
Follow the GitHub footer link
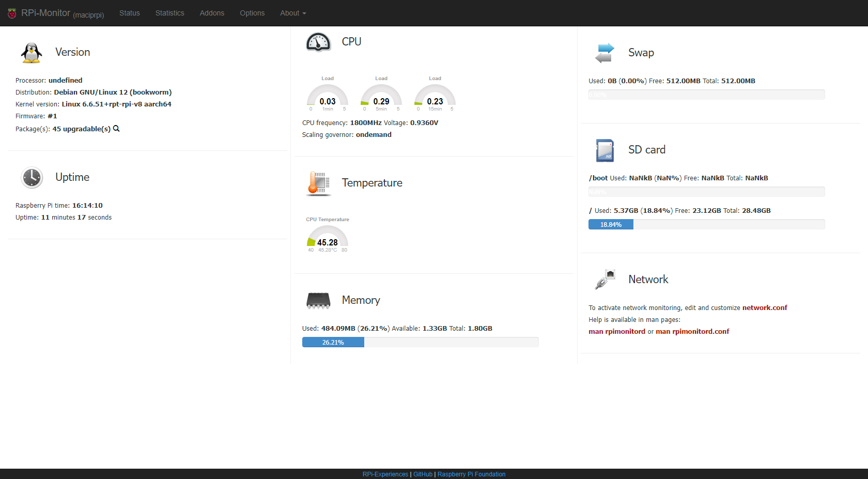pyautogui.click(x=423, y=474)
